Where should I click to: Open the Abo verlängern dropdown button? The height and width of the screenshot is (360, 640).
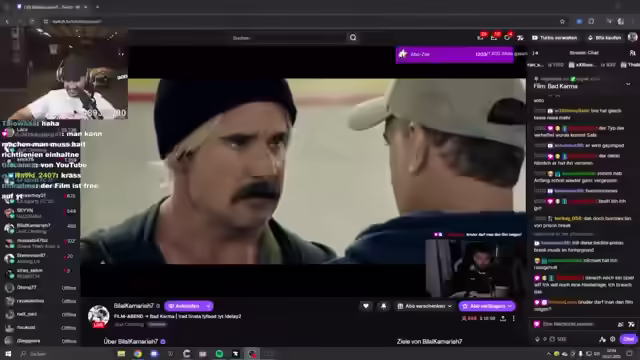pos(487,306)
